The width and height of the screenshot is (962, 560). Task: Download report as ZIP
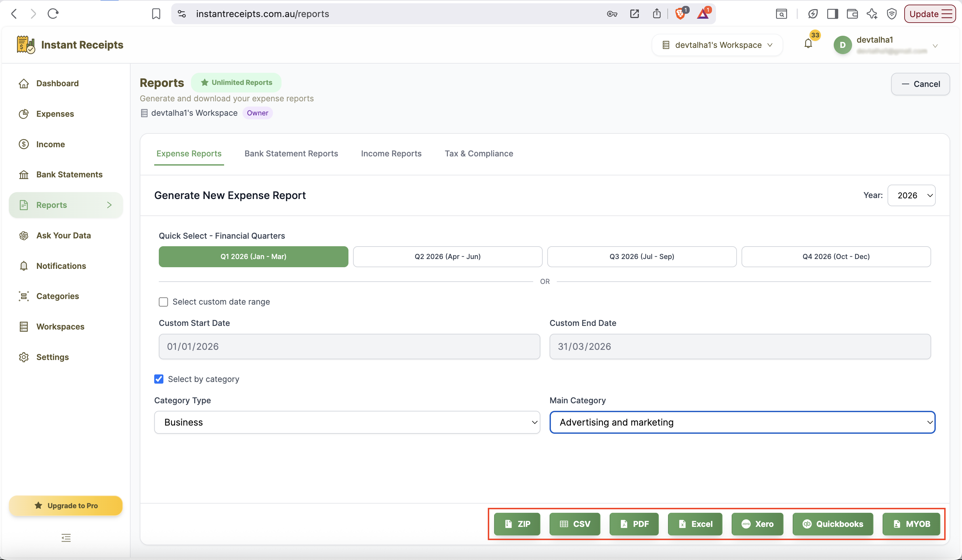tap(517, 524)
